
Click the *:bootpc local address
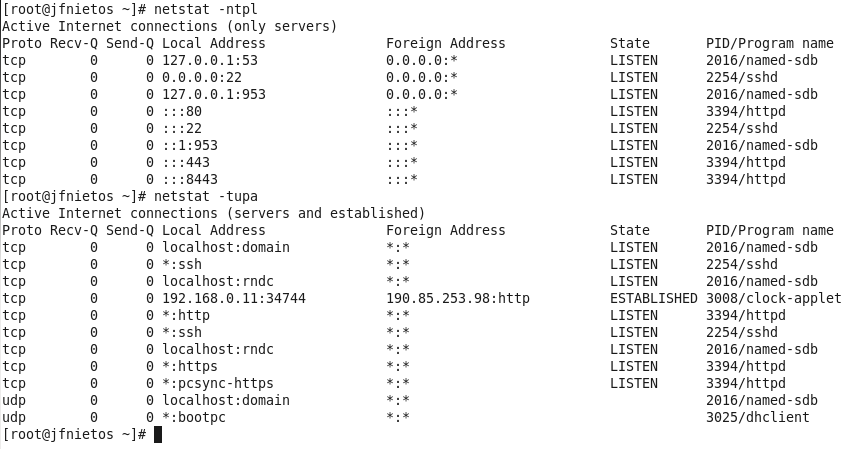click(194, 417)
